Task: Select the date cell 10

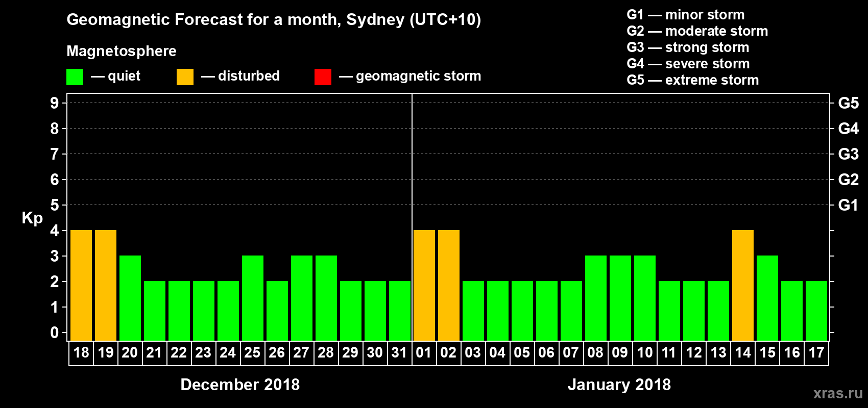Action: pyautogui.click(x=645, y=353)
